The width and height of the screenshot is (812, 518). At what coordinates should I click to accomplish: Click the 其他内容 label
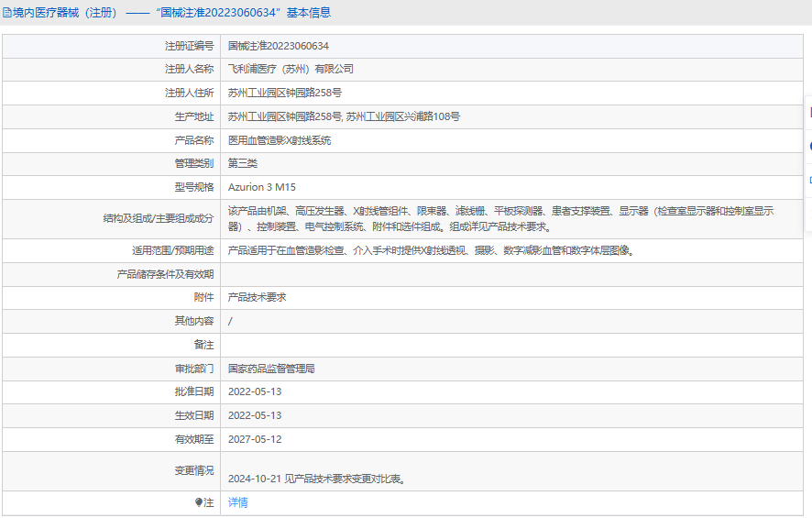pos(194,321)
